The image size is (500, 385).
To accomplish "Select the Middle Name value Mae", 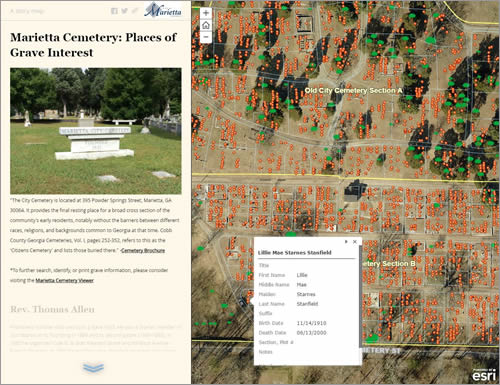I will click(x=301, y=285).
